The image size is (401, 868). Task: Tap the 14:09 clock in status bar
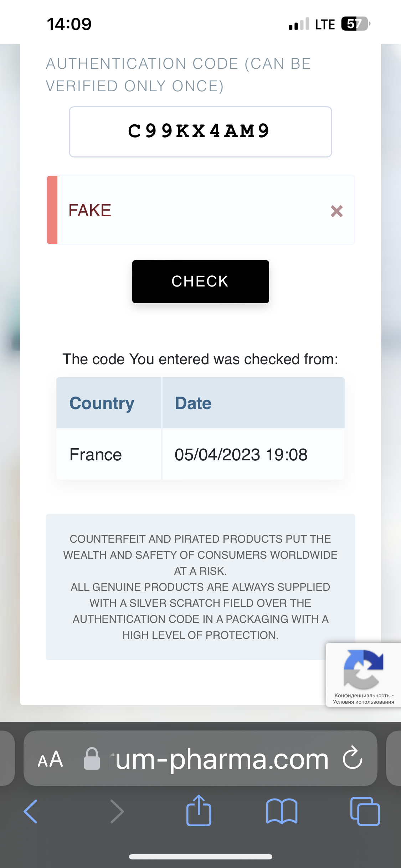[69, 24]
